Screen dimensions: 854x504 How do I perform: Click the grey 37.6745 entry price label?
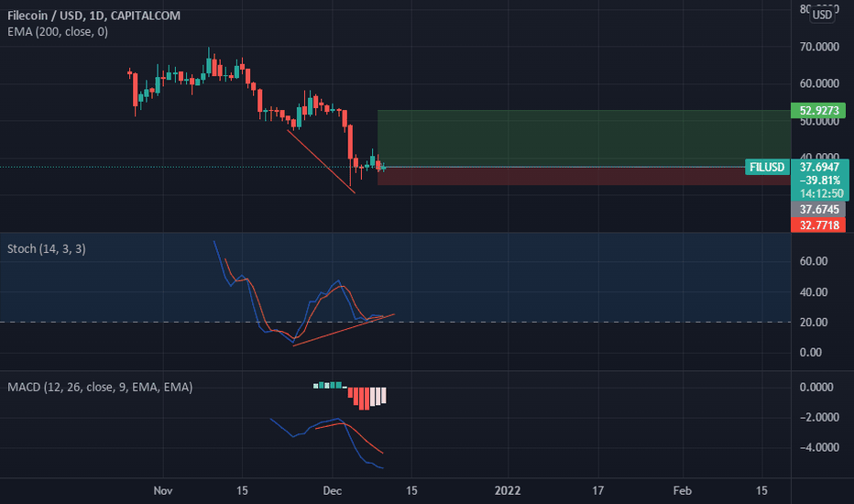coord(818,209)
